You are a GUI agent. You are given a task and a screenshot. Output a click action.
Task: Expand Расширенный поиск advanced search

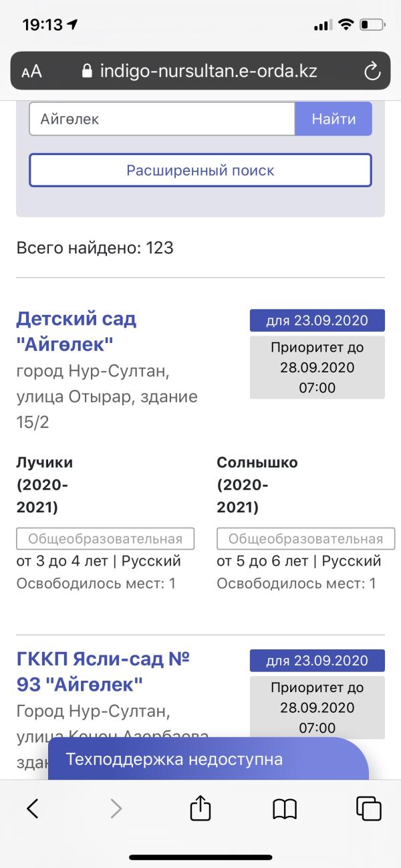click(200, 171)
